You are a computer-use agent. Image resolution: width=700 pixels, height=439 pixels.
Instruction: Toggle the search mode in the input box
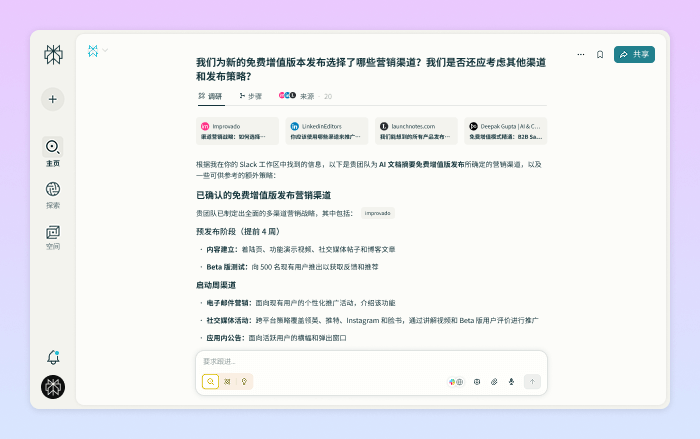coord(211,381)
